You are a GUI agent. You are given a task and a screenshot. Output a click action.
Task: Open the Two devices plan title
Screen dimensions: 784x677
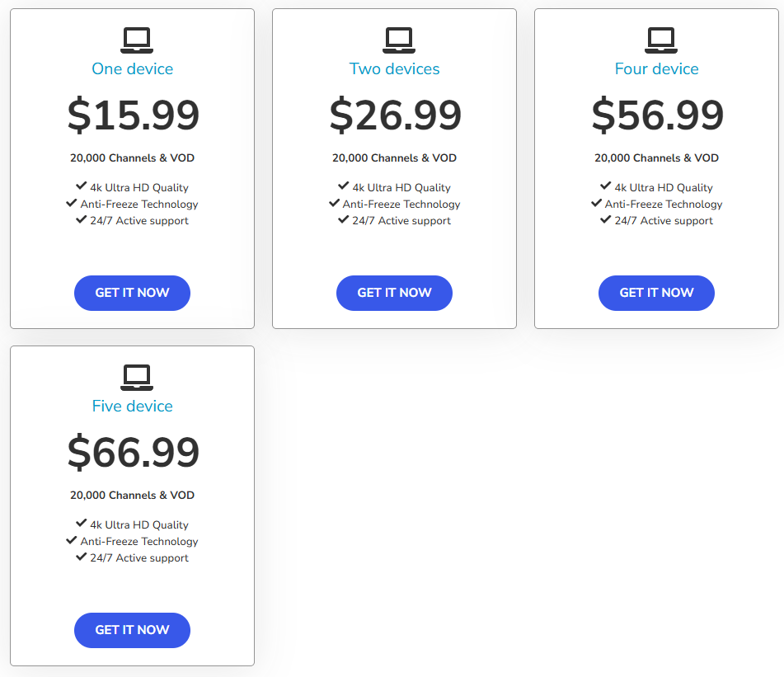coord(395,68)
